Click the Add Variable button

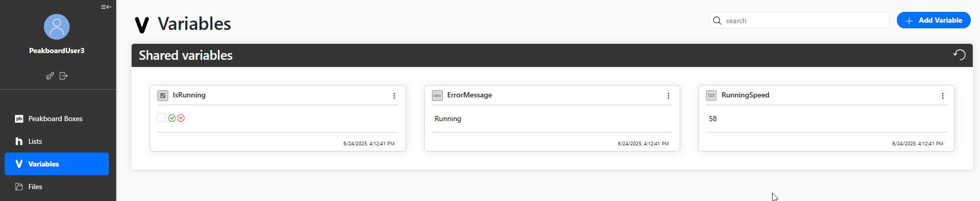coord(934,20)
